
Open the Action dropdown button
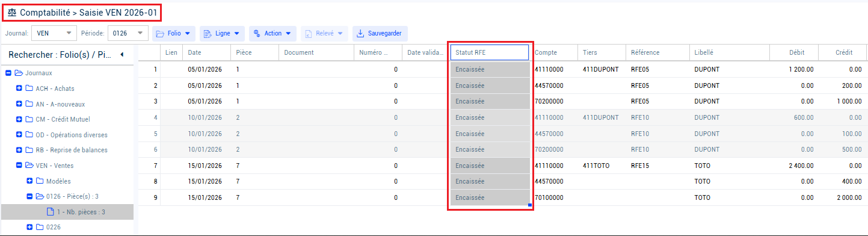(x=272, y=33)
